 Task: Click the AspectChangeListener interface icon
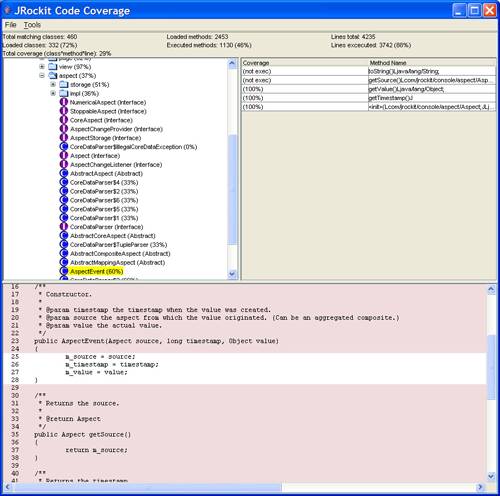tap(64, 164)
